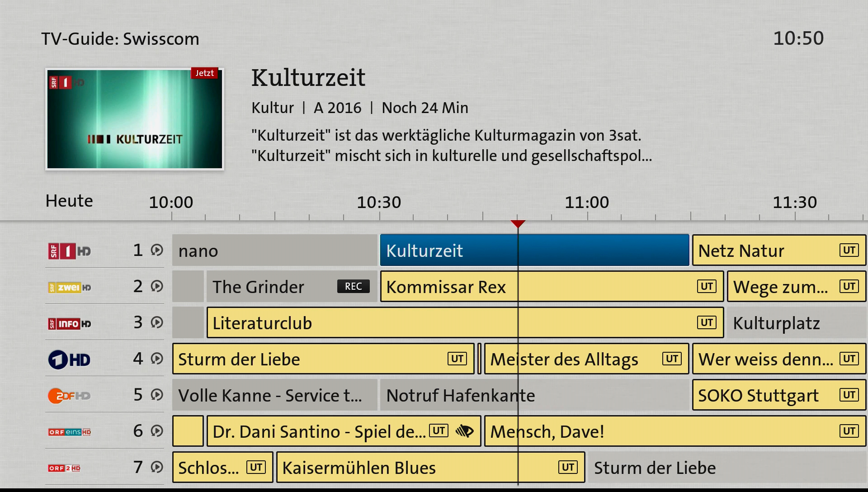Viewport: 868px width, 492px height.
Task: Click the replay icon on channel 5
Action: coord(157,395)
